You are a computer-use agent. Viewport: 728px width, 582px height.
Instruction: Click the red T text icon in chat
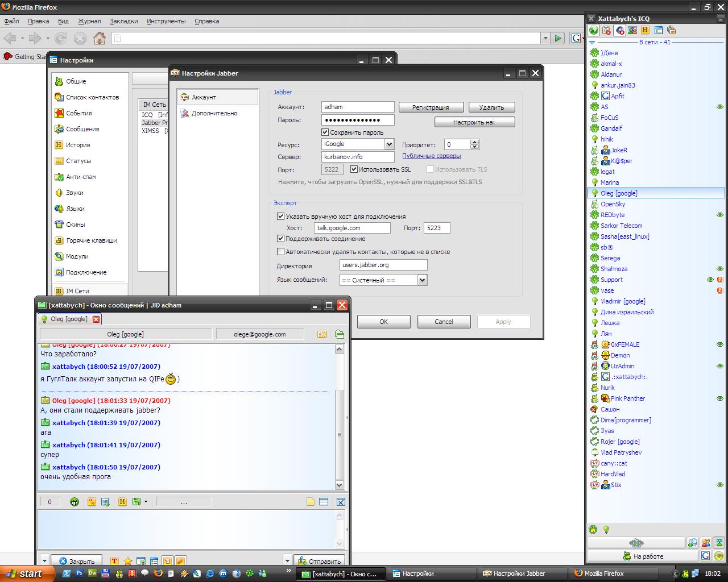[x=114, y=562]
